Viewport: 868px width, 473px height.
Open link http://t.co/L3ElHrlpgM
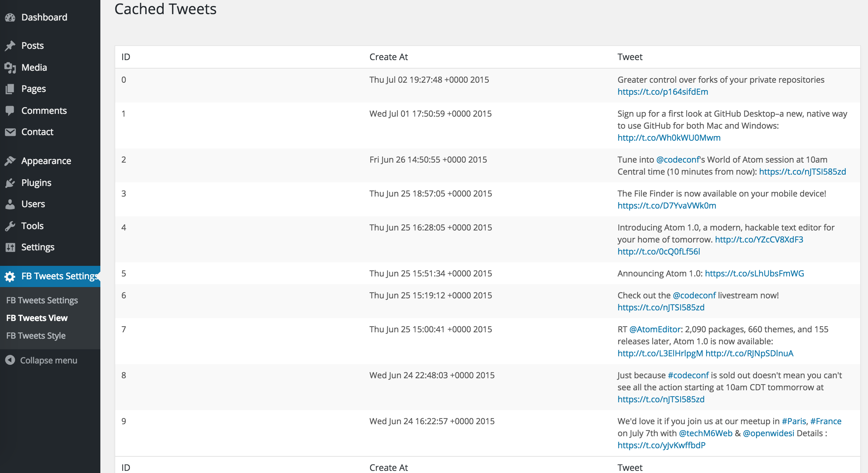point(660,354)
